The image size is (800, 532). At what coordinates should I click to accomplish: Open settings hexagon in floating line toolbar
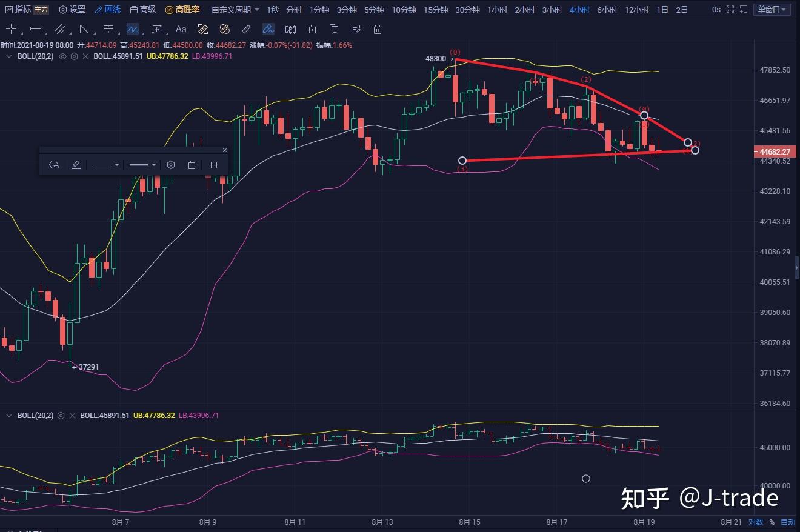pyautogui.click(x=171, y=165)
